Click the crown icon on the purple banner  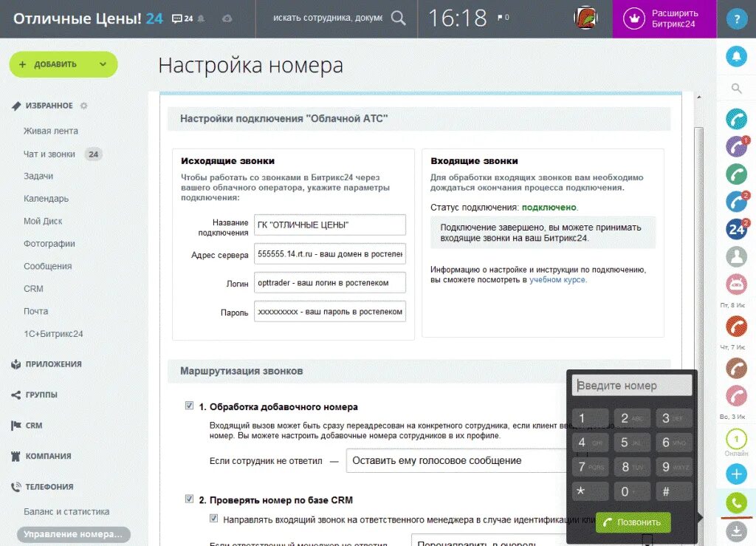coord(633,18)
